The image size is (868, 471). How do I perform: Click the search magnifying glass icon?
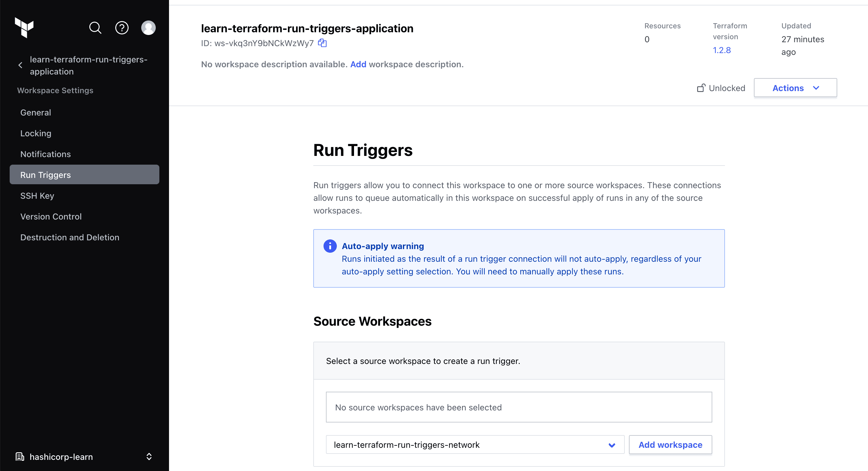[95, 27]
